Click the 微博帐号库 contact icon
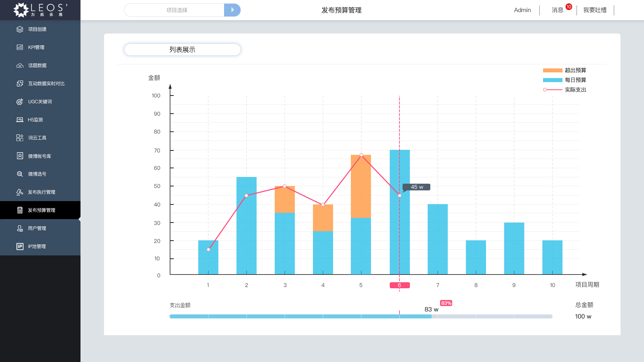Screen dimensions: 644x362 click(x=20, y=156)
